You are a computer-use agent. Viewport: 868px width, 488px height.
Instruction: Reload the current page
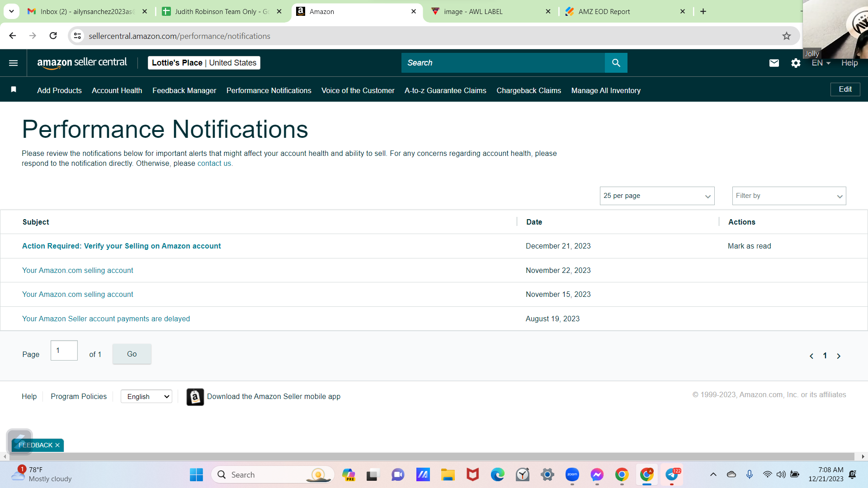point(53,36)
